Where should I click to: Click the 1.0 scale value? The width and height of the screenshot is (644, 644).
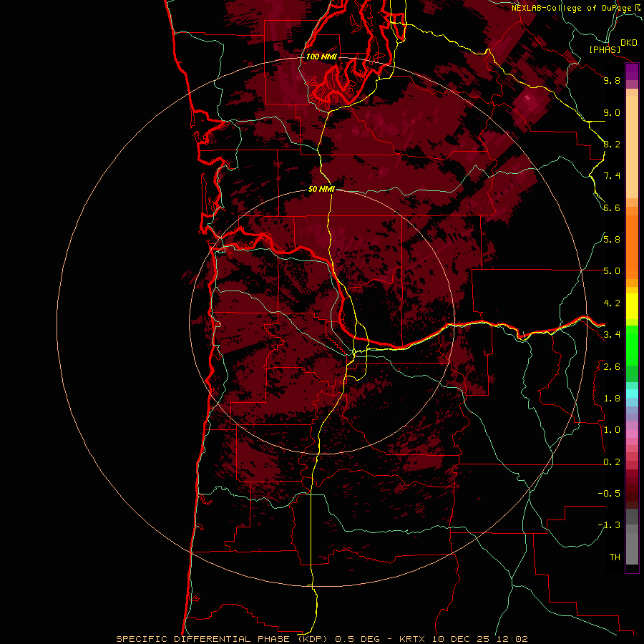[612, 430]
